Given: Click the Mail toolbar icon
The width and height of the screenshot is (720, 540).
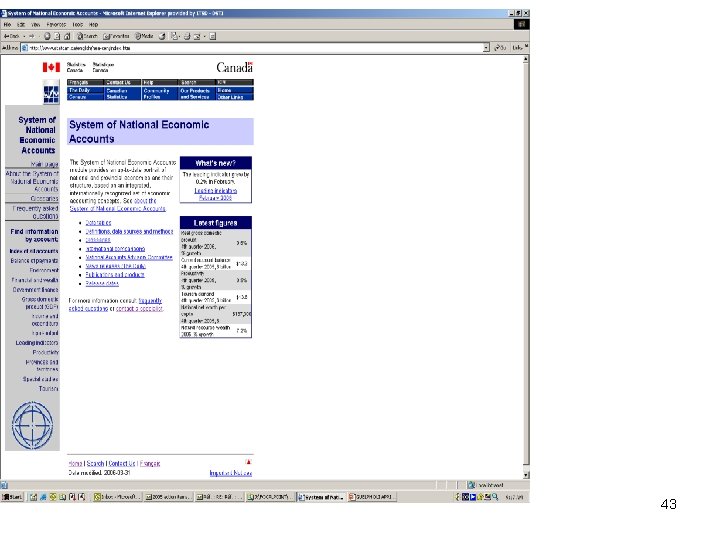Looking at the screenshot, I should [x=174, y=36].
